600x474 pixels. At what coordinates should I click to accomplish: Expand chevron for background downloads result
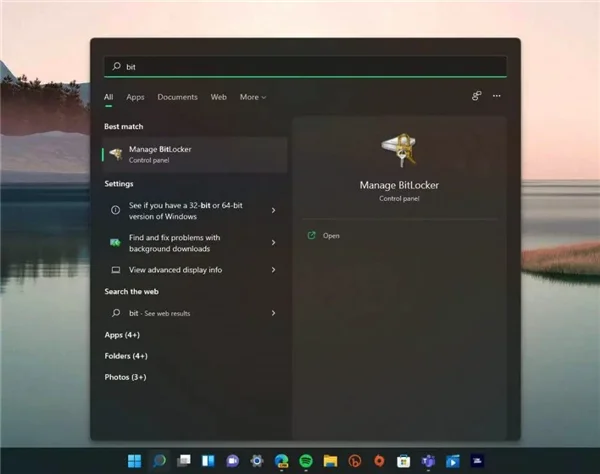[x=273, y=243]
